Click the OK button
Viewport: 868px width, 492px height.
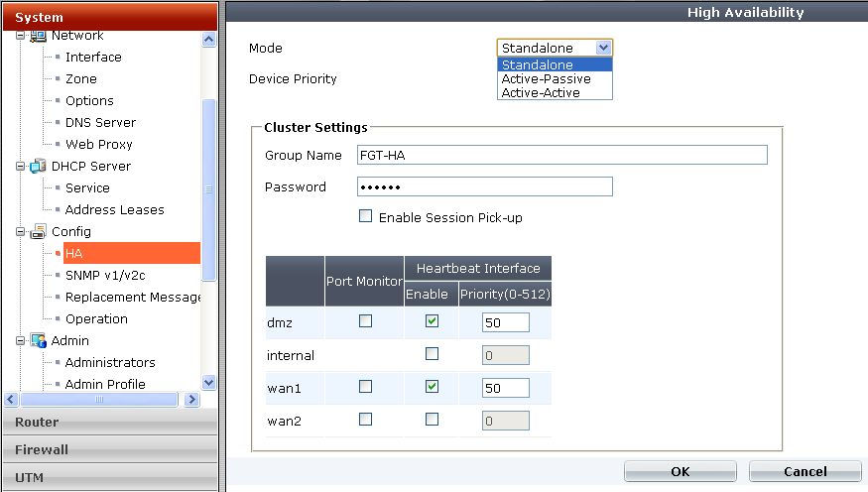(680, 472)
